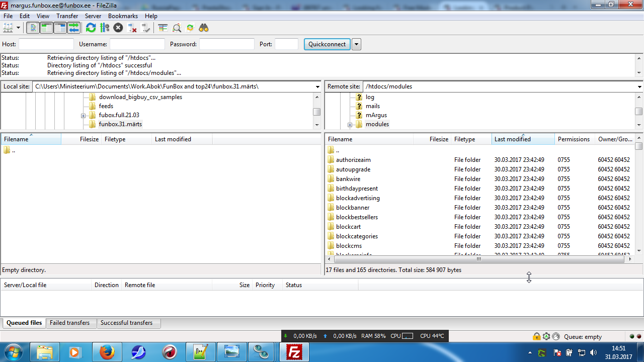Switch to the Failed transfers tab
The image size is (644, 362).
coord(70,323)
